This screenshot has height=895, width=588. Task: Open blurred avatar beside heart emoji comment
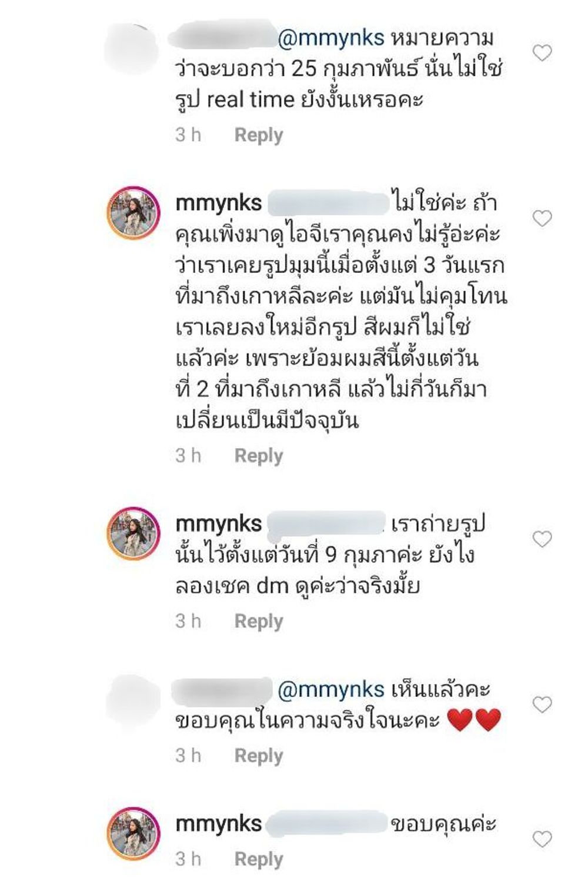(132, 701)
